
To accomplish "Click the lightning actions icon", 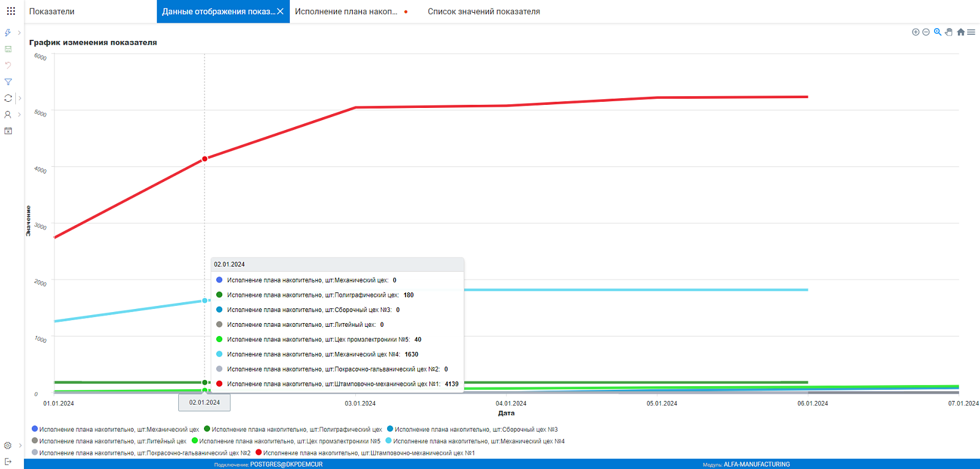I will tap(8, 32).
